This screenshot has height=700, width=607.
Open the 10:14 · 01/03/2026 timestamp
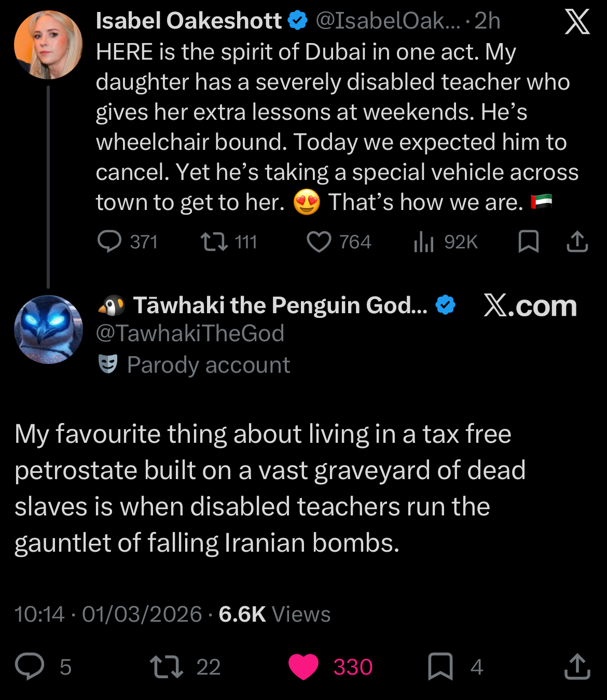108,614
